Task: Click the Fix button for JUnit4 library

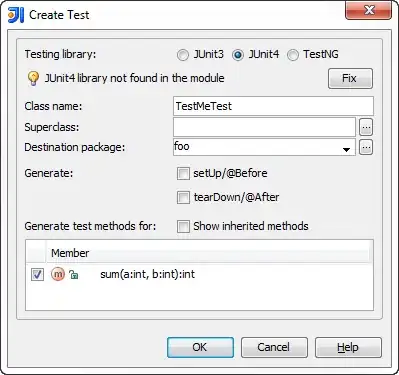Action: pyautogui.click(x=350, y=78)
